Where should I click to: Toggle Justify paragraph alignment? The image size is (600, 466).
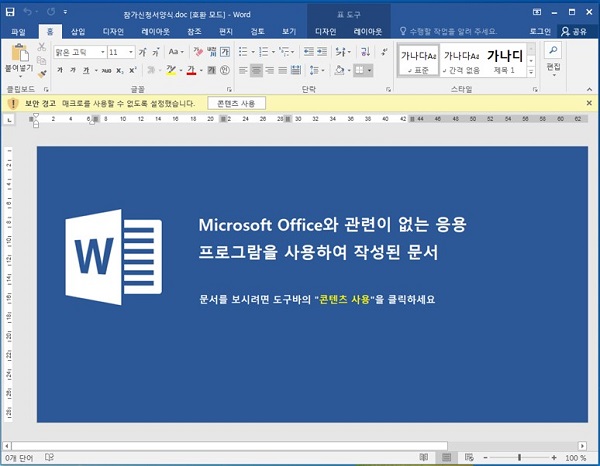click(282, 70)
